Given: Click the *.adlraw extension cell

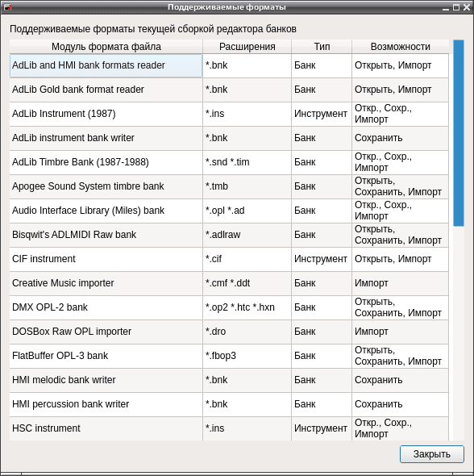Looking at the screenshot, I should (247, 235).
